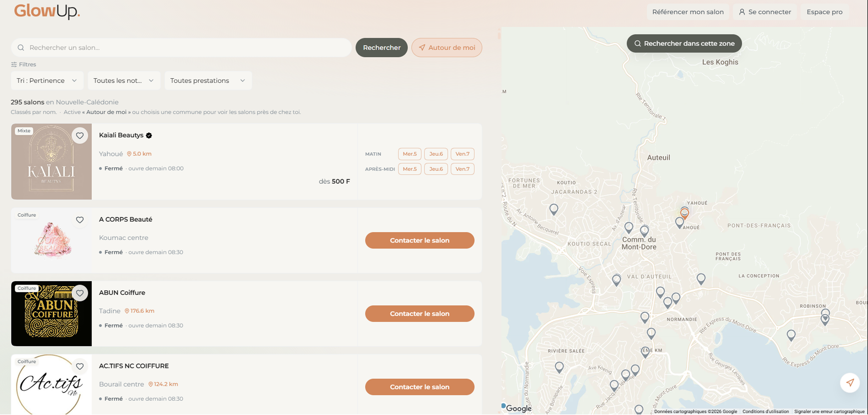Screen dimensions: 868x415
Task: Click the orange map pin at Yahoué
Action: click(684, 214)
